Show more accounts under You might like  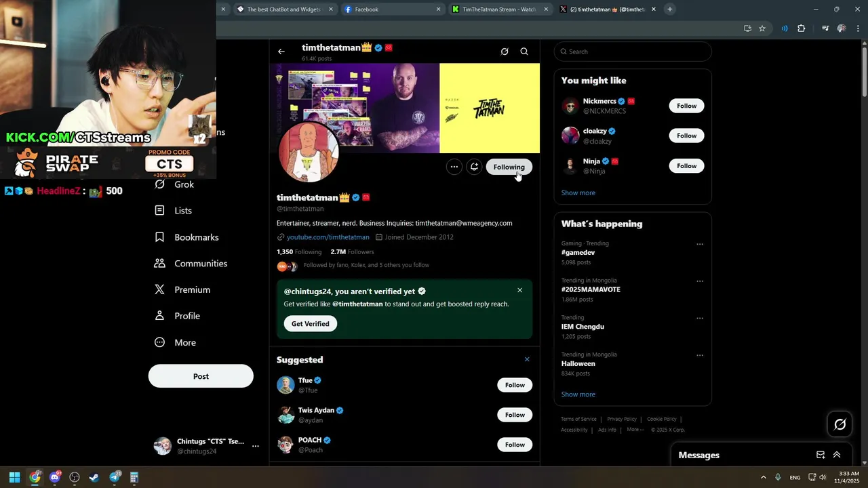[578, 192]
